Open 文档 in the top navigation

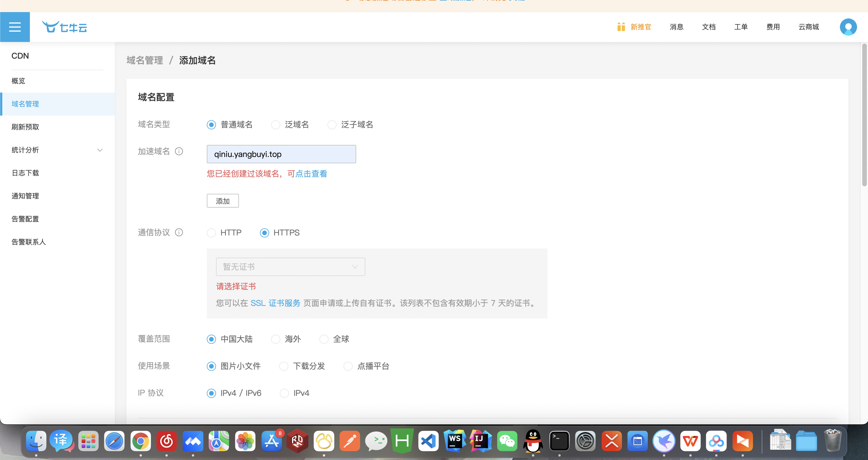[x=709, y=27]
